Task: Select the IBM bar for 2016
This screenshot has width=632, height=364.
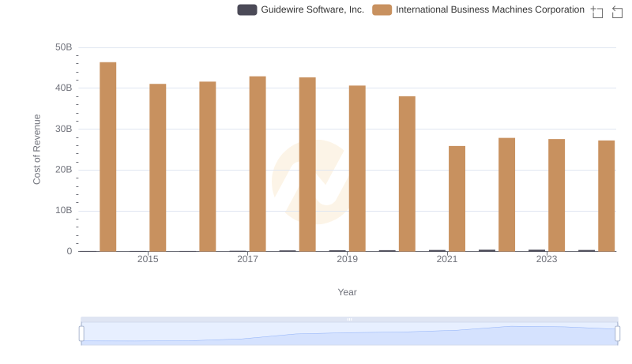Action: [x=208, y=167]
